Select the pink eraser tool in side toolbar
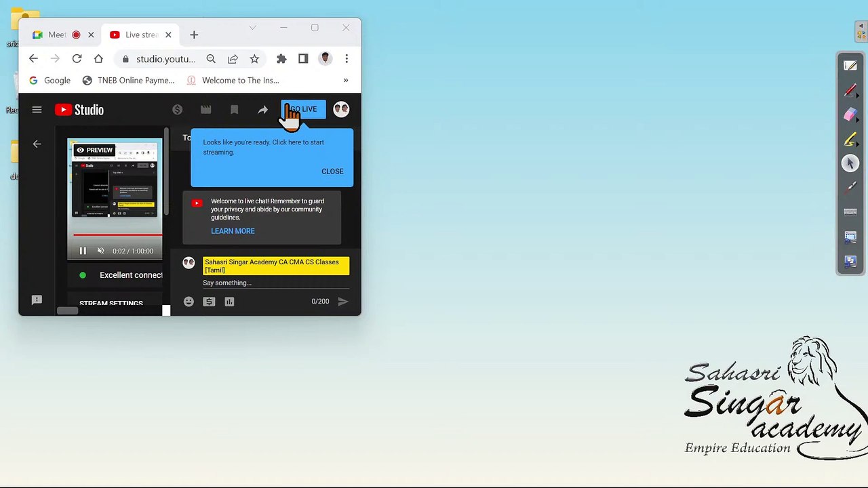The width and height of the screenshot is (868, 488). pos(850,115)
